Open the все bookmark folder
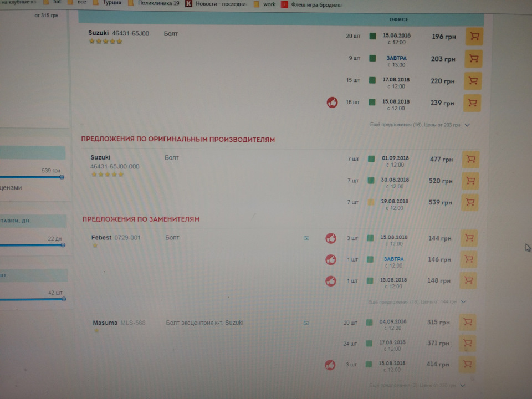 (77, 2)
